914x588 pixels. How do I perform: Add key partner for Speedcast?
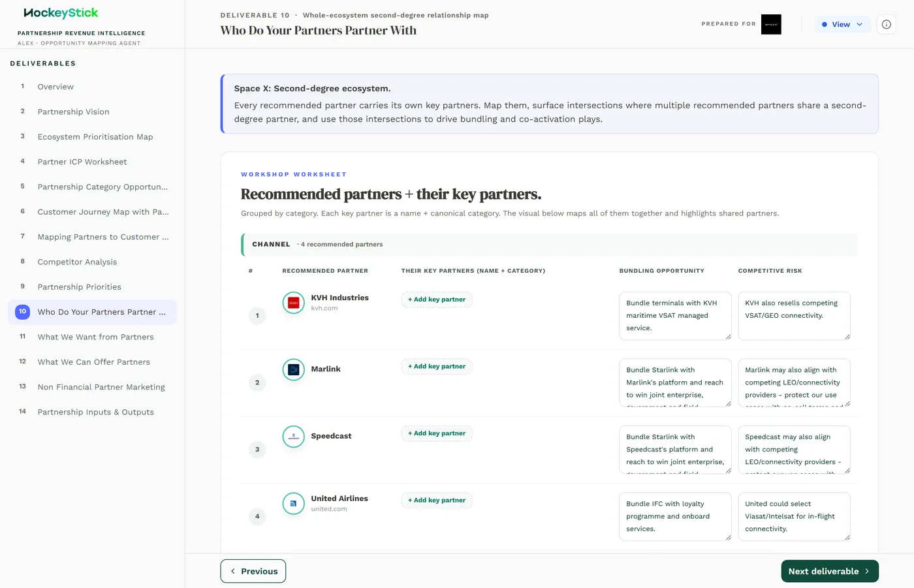point(437,433)
